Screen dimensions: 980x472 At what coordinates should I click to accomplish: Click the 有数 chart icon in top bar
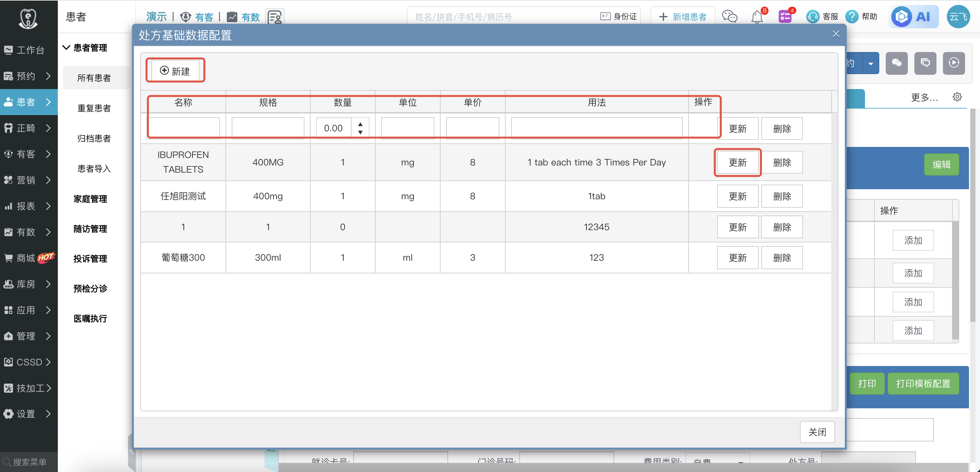tap(232, 17)
